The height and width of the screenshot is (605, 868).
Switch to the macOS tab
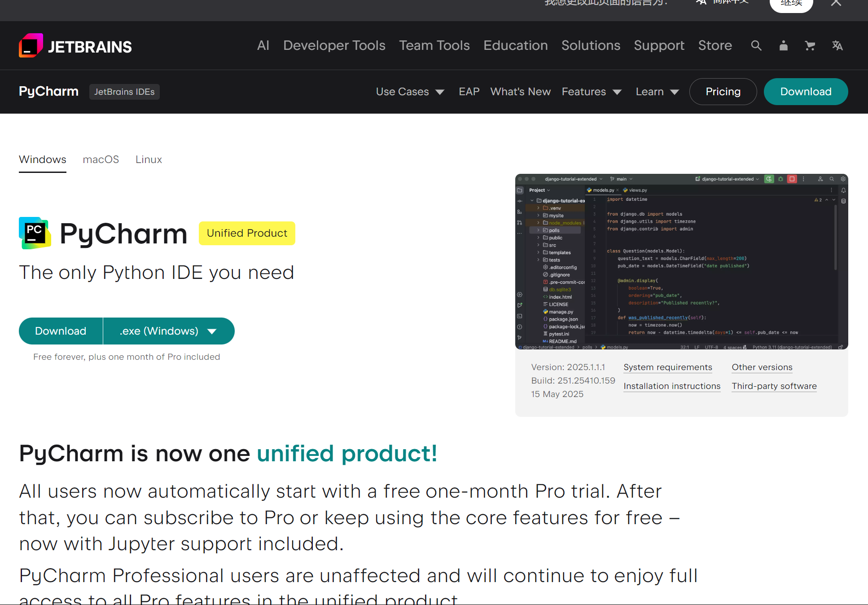101,159
